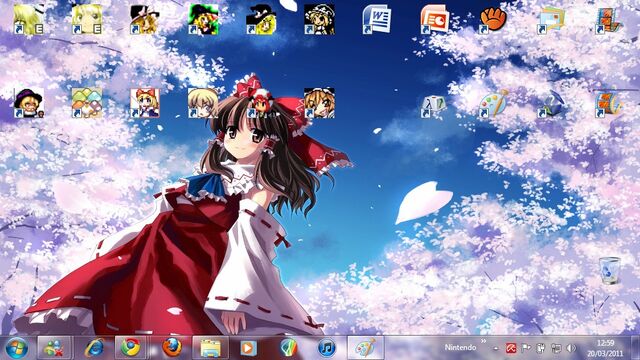Open the Paint palette desktop shortcut
The height and width of the screenshot is (360, 640).
point(493,103)
